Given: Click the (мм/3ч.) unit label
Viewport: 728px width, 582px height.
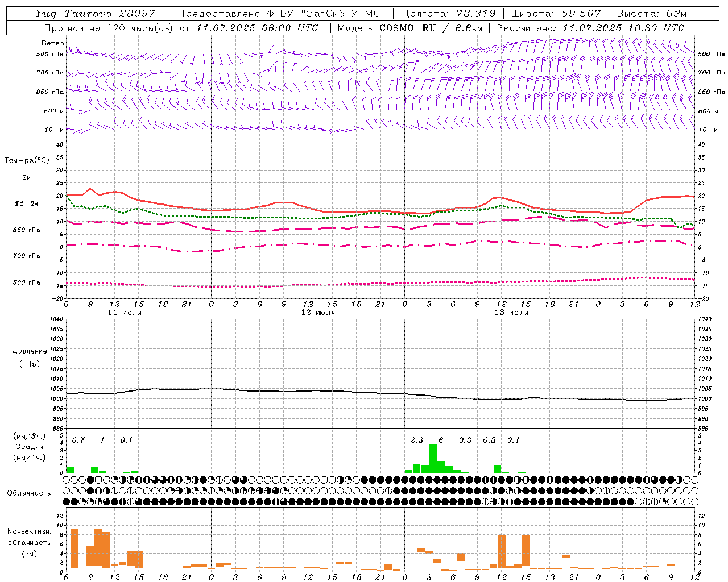Looking at the screenshot, I should point(30,436).
